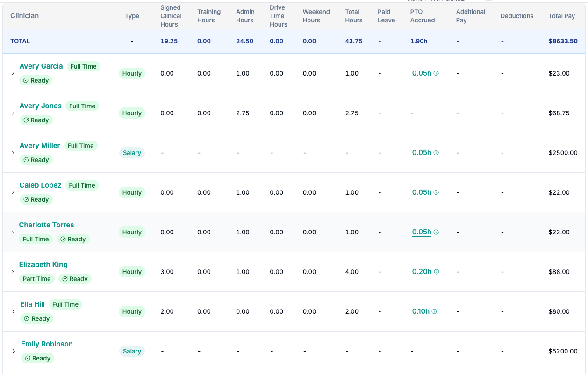Click info icon beside Avery Garcia's PTO

[436, 73]
